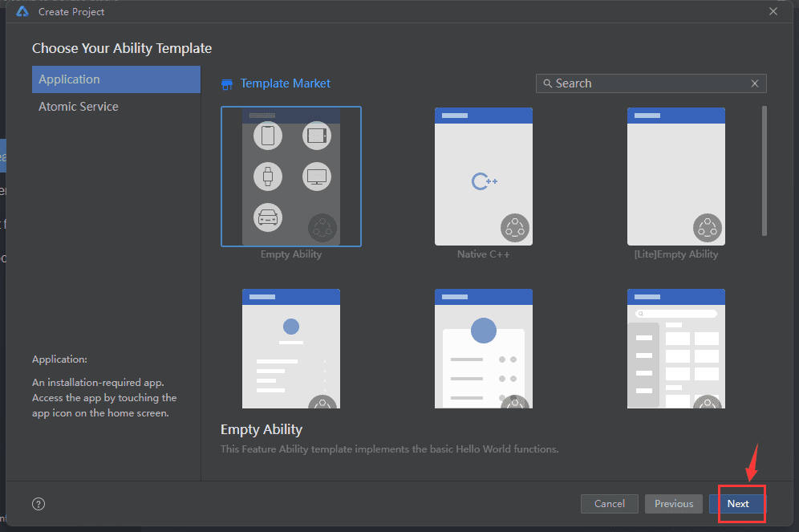799x532 pixels.
Task: Select the profile list template thumbnail
Action: (x=291, y=348)
